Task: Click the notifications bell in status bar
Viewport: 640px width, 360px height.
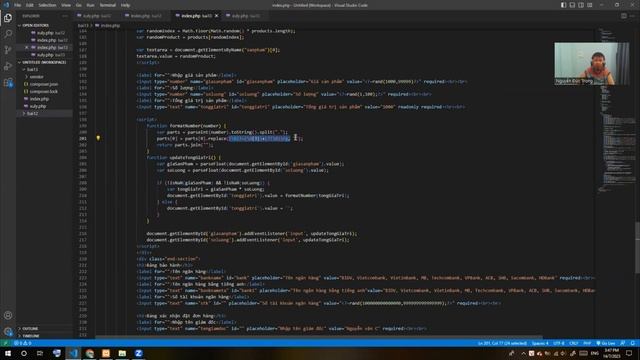Action: pyautogui.click(x=632, y=343)
